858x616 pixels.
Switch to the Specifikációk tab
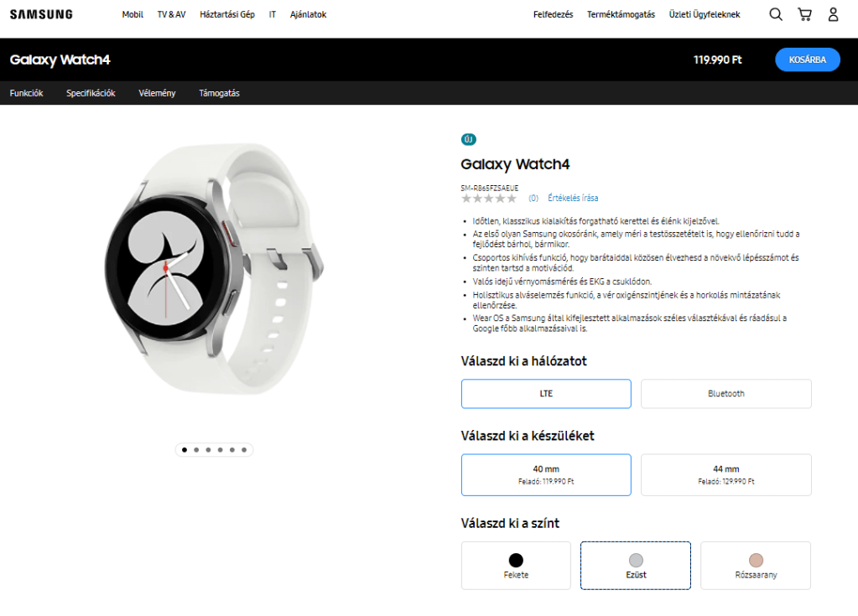pyautogui.click(x=91, y=93)
